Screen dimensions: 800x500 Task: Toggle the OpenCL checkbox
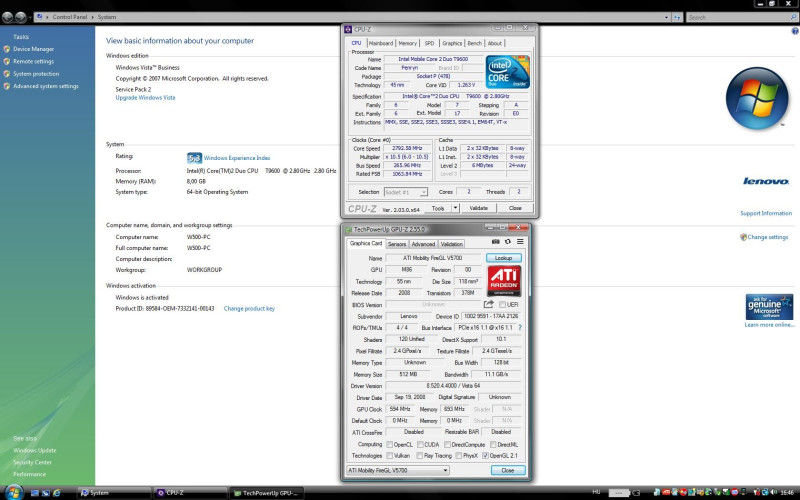tap(389, 444)
